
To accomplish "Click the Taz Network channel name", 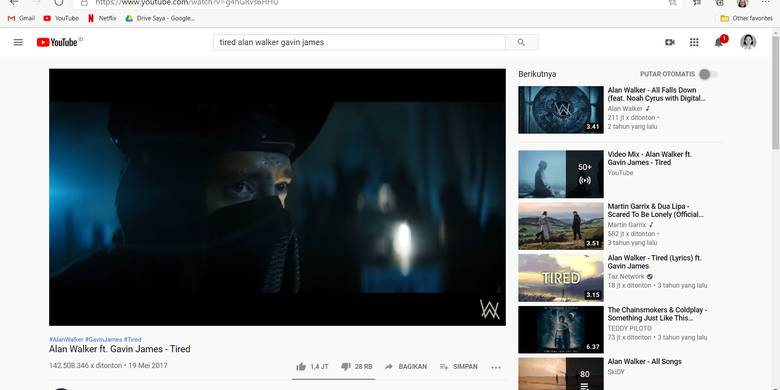I will point(626,277).
